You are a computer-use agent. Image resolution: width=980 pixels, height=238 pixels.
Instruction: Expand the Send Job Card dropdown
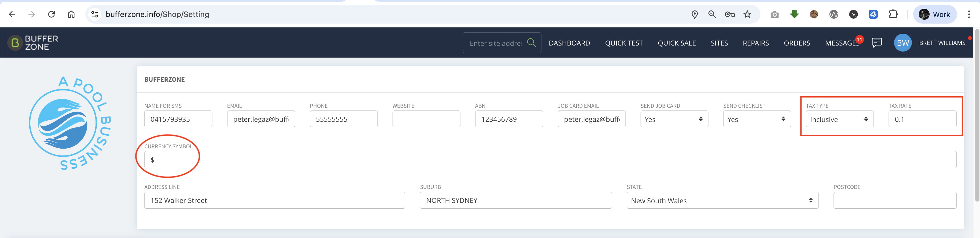coord(674,119)
